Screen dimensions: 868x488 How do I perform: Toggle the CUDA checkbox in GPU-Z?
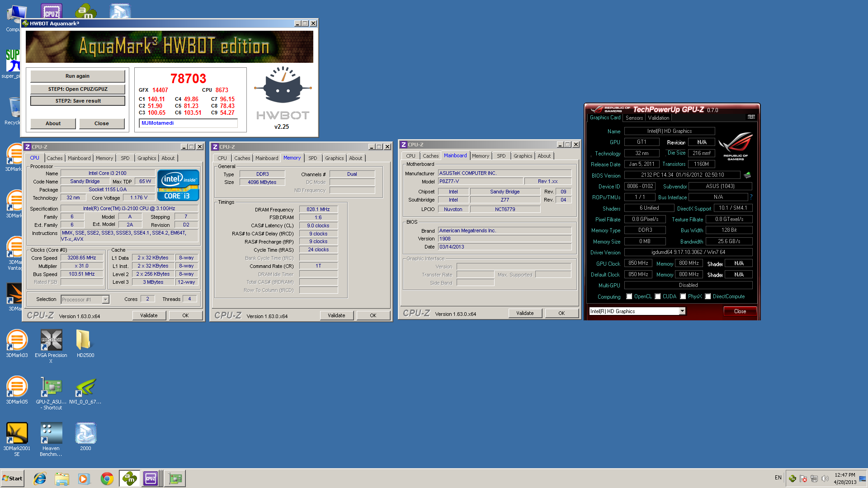click(658, 296)
